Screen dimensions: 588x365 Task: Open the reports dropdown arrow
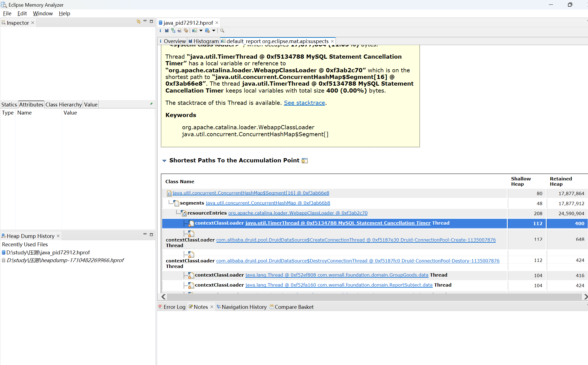click(x=201, y=31)
